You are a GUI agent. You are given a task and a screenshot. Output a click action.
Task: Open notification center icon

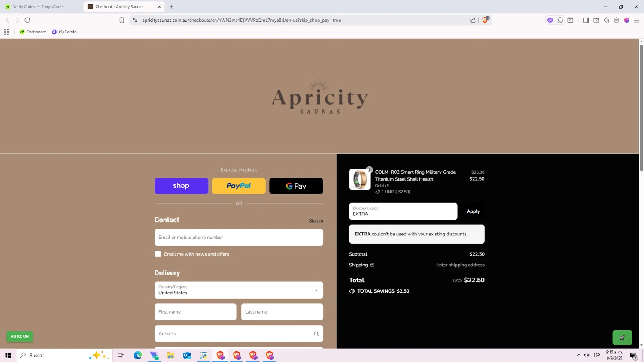point(633,355)
